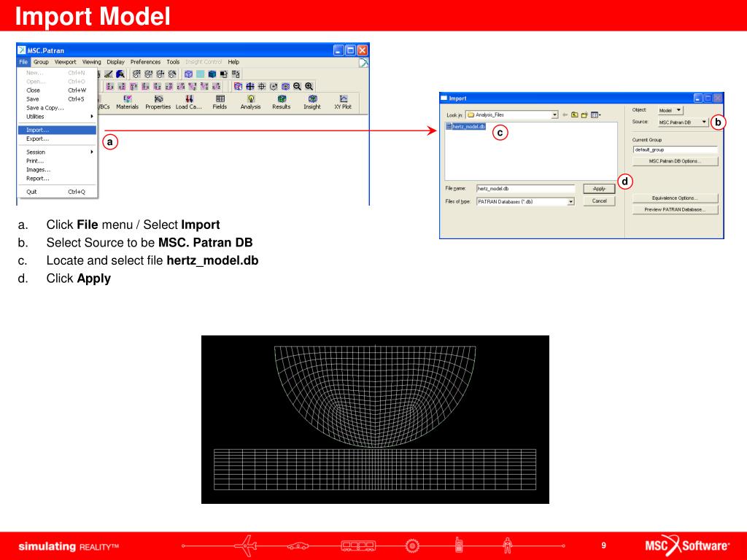Click Equivalence Options button

(x=675, y=198)
